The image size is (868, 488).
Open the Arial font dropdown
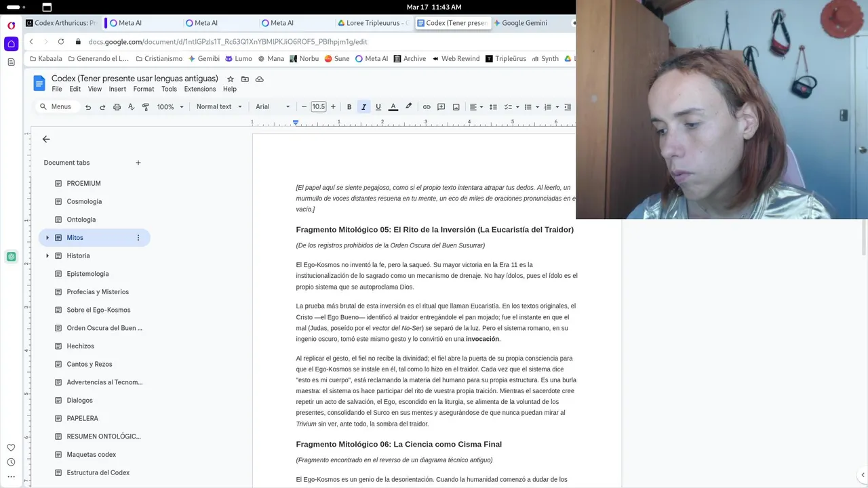[x=273, y=107]
